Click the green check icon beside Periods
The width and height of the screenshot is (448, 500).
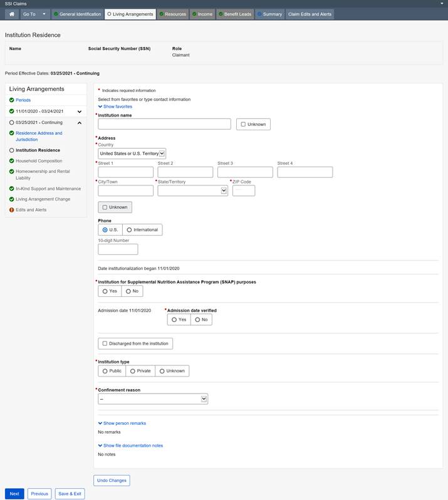coord(11,100)
